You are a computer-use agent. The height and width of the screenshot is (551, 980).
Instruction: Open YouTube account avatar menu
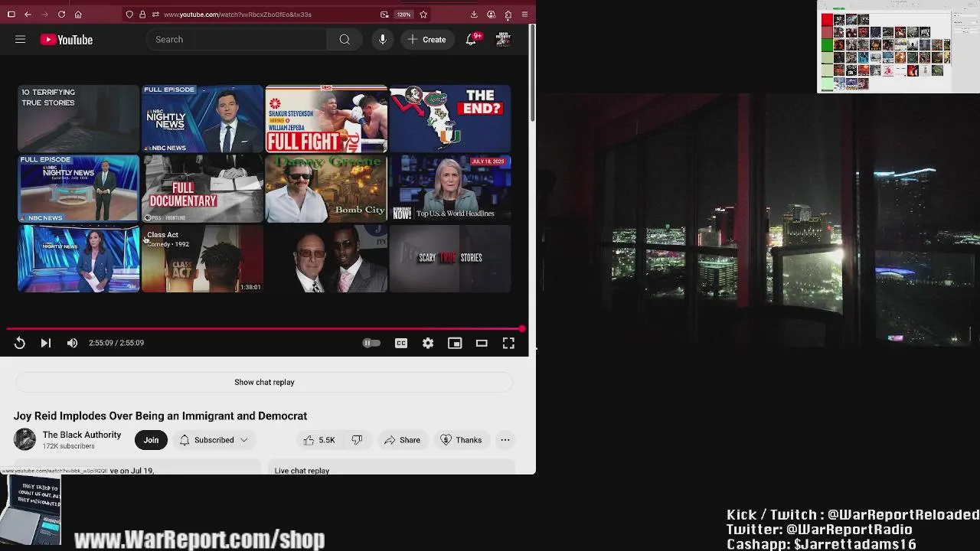click(504, 39)
